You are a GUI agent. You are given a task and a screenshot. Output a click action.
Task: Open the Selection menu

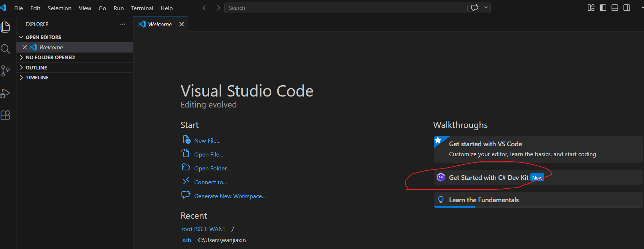coord(59,8)
